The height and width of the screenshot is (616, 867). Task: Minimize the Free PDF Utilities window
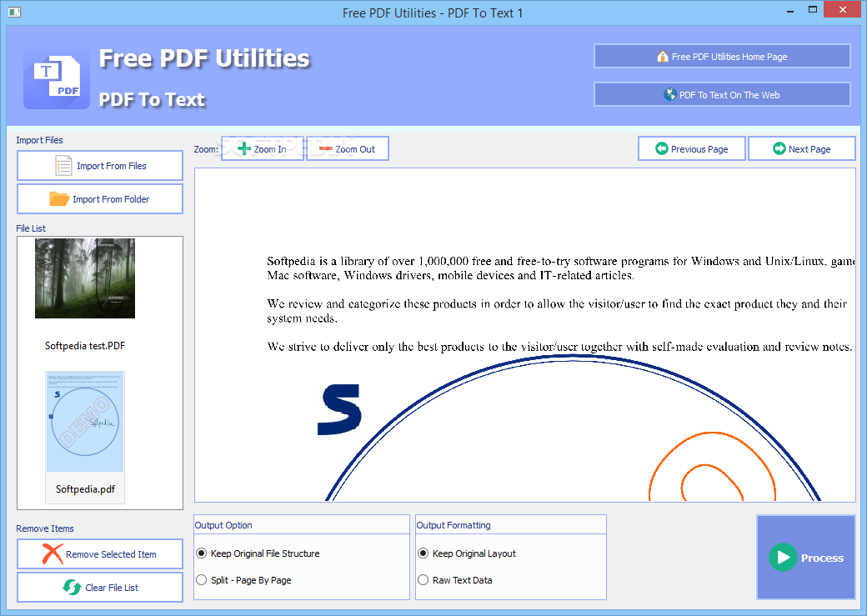pyautogui.click(x=790, y=10)
